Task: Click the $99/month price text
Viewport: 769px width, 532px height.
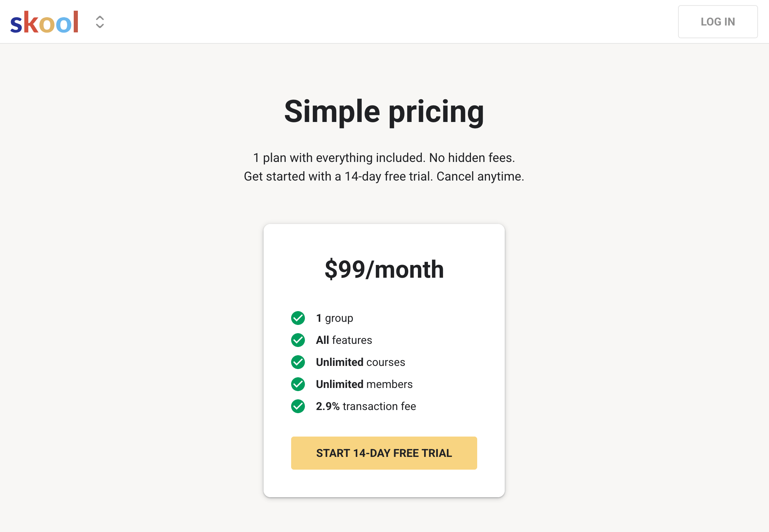Action: [x=384, y=269]
